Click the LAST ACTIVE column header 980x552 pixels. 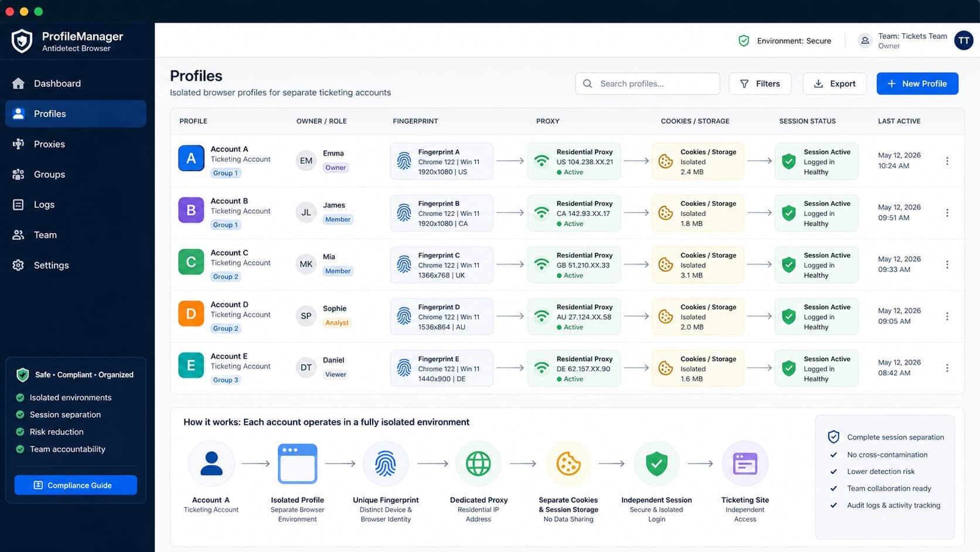coord(899,121)
